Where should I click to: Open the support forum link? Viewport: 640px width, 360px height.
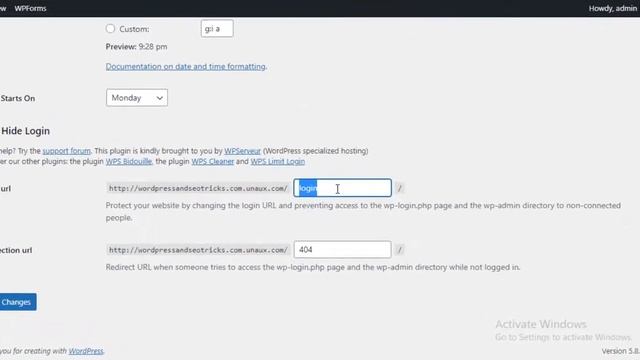67,151
